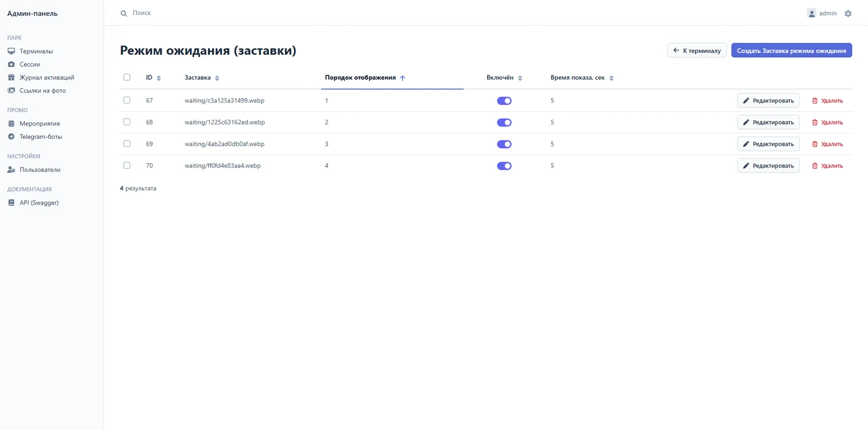
Task: Click Редактировать button for row 69
Action: click(x=768, y=144)
